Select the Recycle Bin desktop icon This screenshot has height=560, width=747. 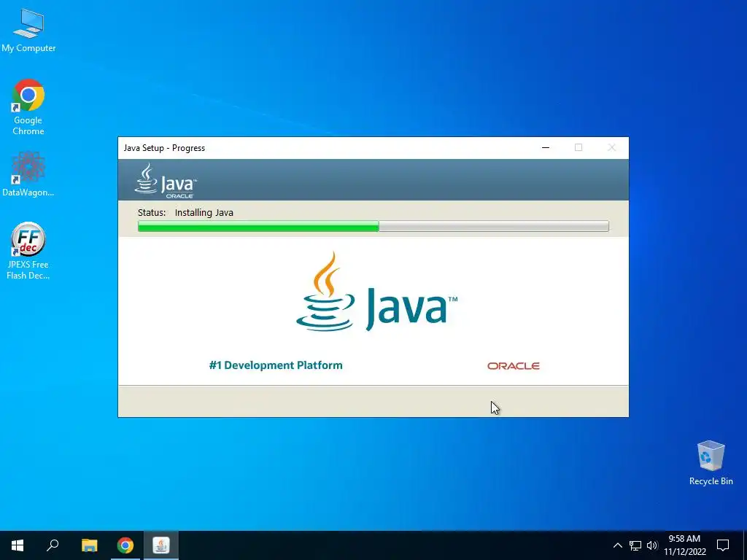click(711, 462)
